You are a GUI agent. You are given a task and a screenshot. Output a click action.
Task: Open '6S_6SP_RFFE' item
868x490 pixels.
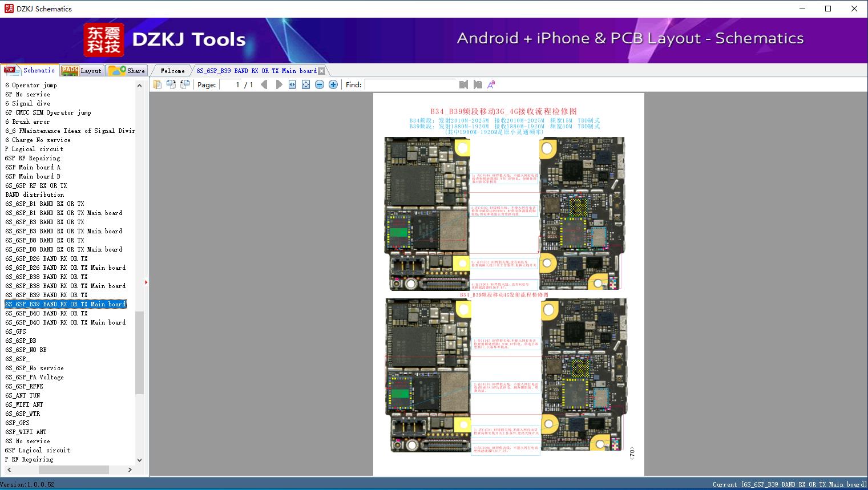pos(24,386)
